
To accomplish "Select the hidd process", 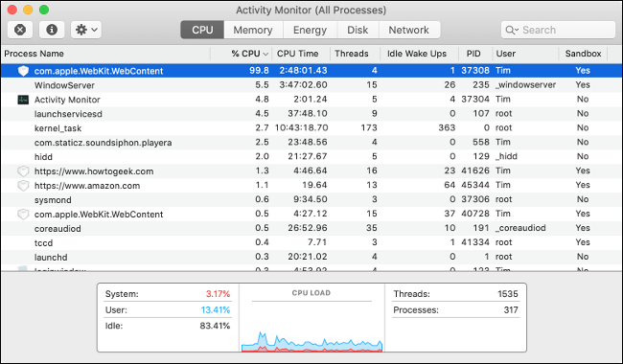I will (x=43, y=157).
